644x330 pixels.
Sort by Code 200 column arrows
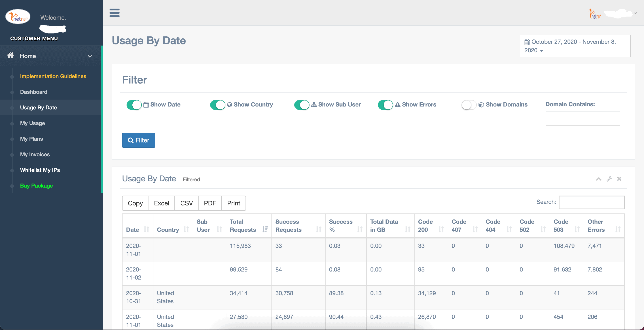(x=441, y=229)
